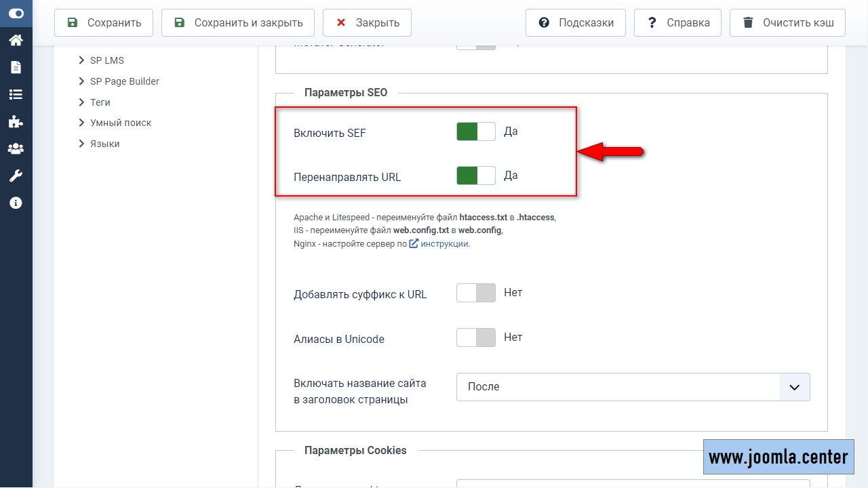The width and height of the screenshot is (868, 488).
Task: Select Языки in the component list
Action: 104,144
